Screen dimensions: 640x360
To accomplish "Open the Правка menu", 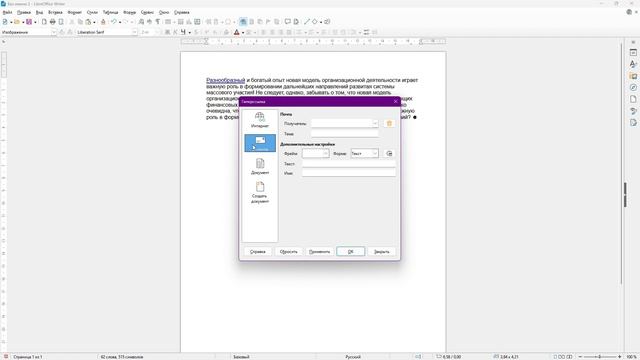I will pos(24,13).
